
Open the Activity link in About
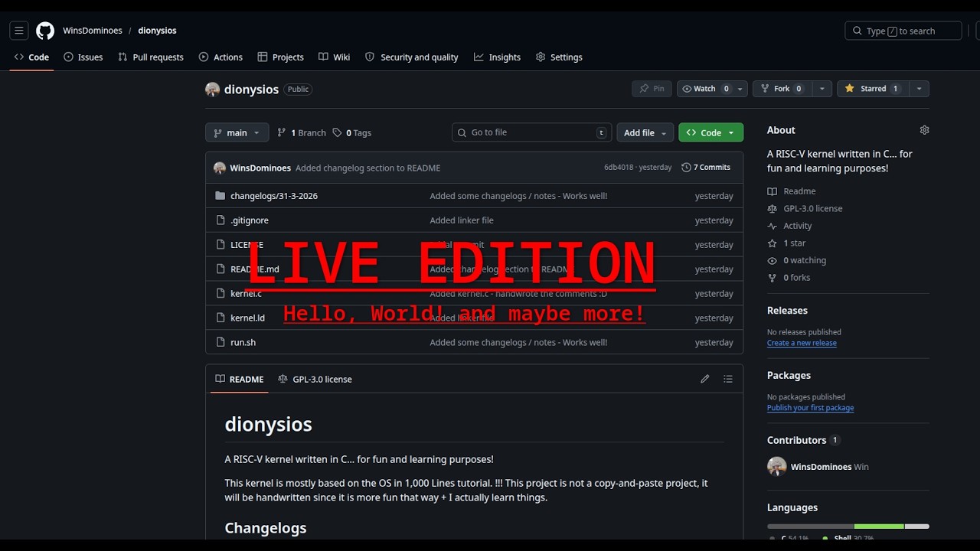point(789,227)
